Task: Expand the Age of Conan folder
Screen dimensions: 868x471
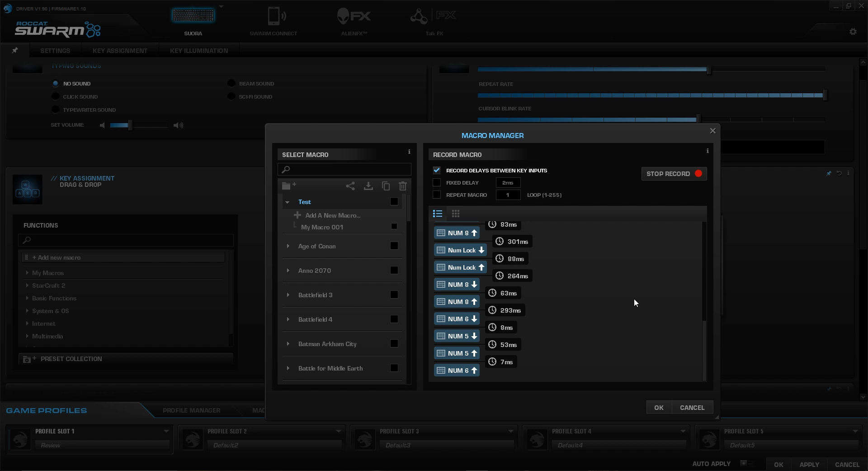Action: pyautogui.click(x=288, y=246)
